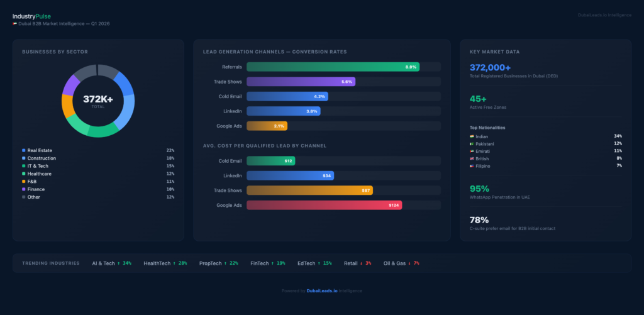Click DubaiLeads.io Intelligence in the header

coord(604,15)
